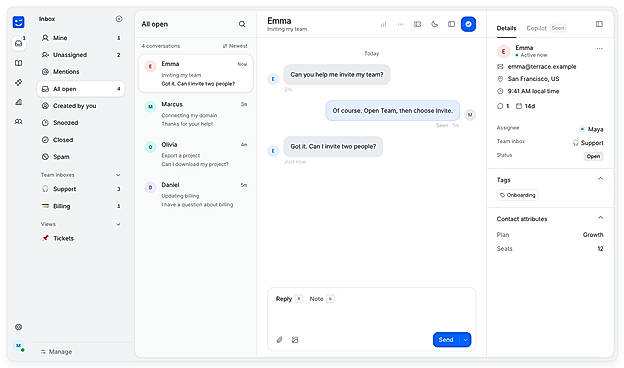Open the Mine inbox folder

tap(81, 38)
